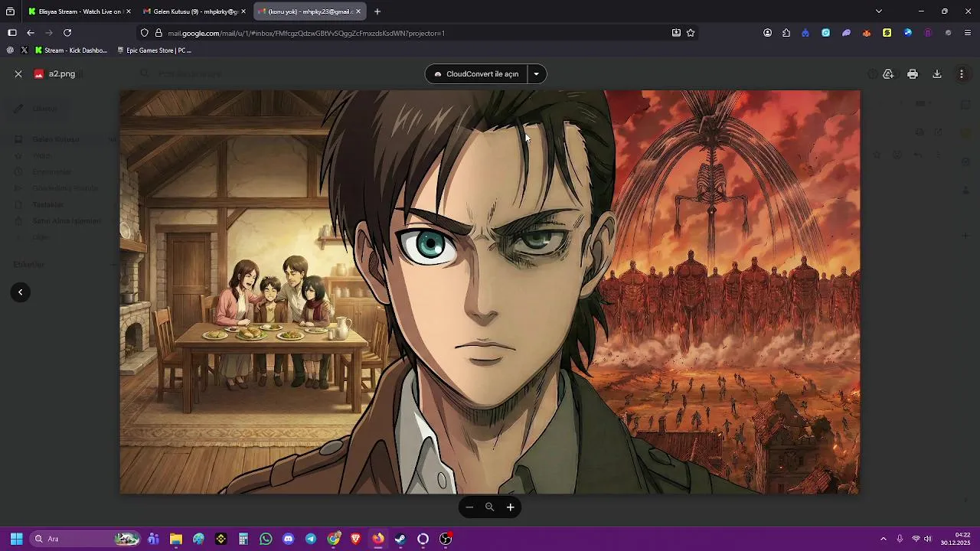Open Firefox View icon
Screen dimensions: 980x551
[10, 11]
